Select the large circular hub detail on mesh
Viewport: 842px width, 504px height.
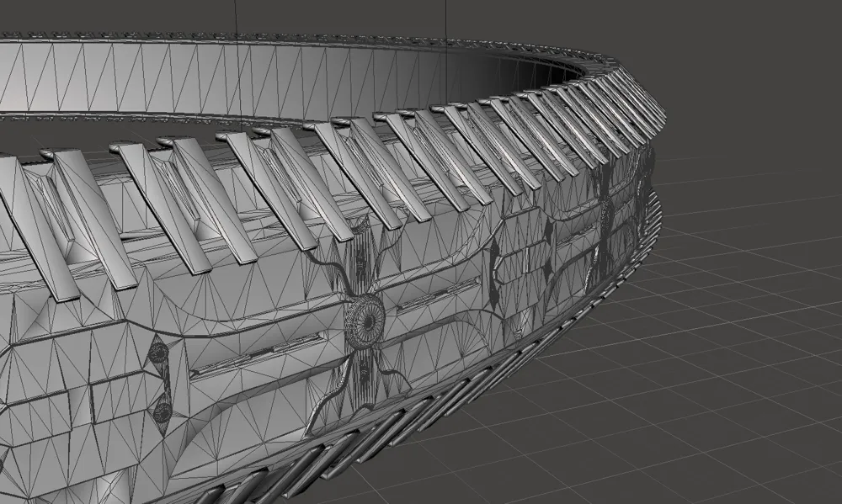365,321
